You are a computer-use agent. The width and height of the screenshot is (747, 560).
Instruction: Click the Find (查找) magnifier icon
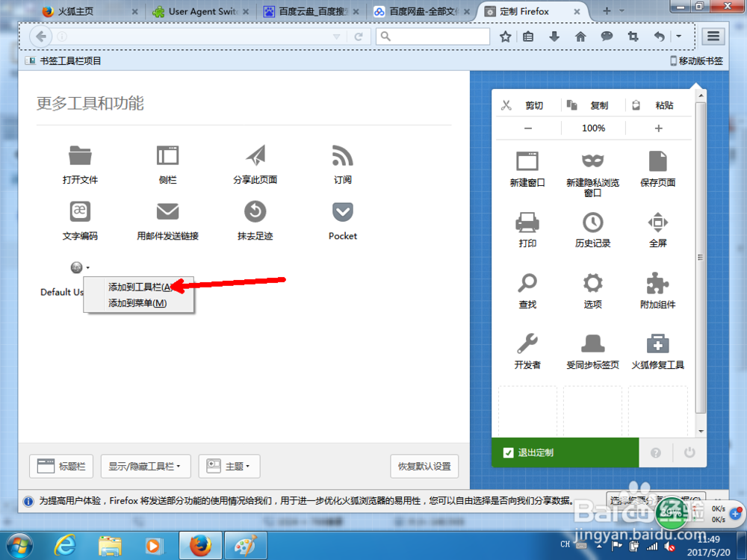527,283
